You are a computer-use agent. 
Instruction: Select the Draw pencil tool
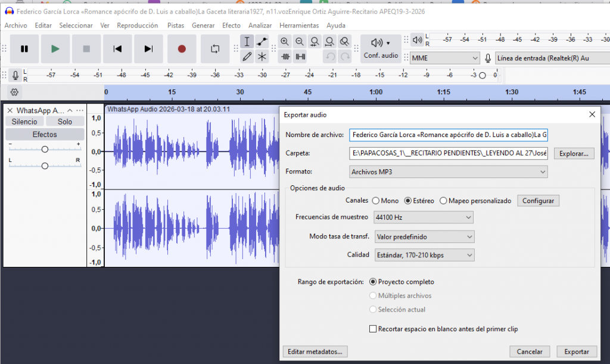coord(247,57)
